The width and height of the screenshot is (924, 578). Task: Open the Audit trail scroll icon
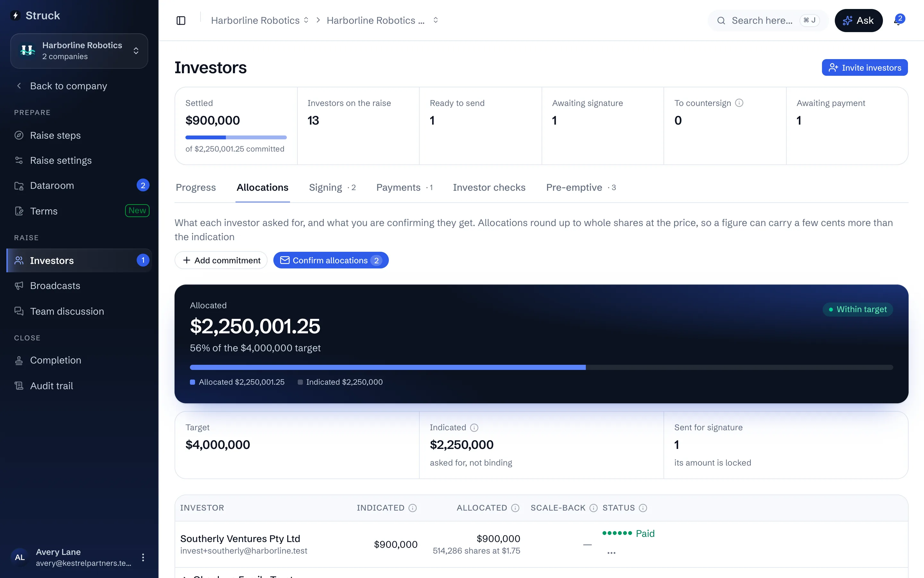pyautogui.click(x=19, y=386)
